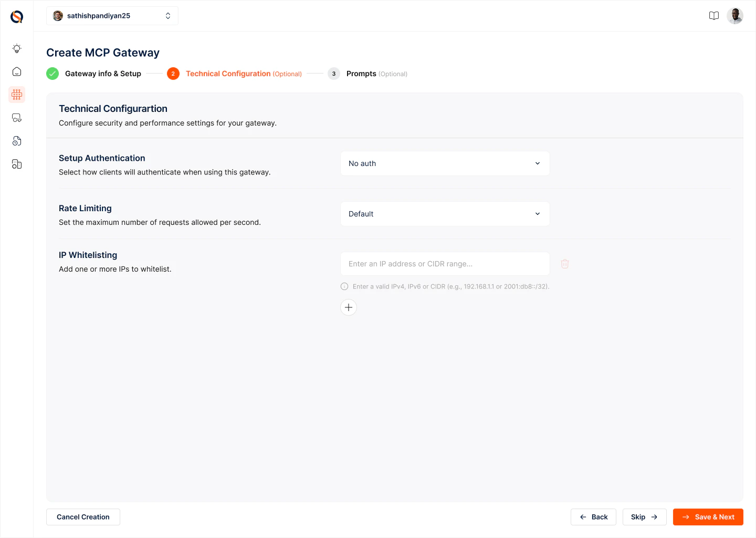Open the Rate Limiting dropdown showing Default
Image resolution: width=756 pixels, height=538 pixels.
(445, 213)
